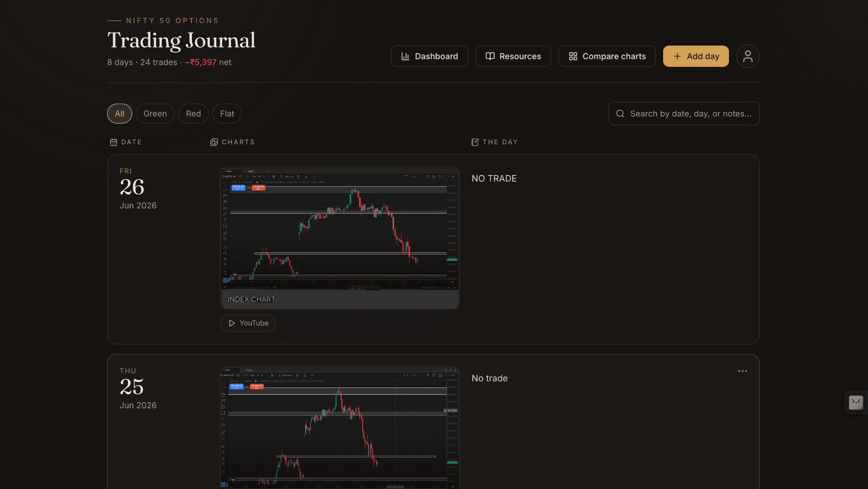Open the Dashboard view
868x489 pixels.
(x=429, y=56)
